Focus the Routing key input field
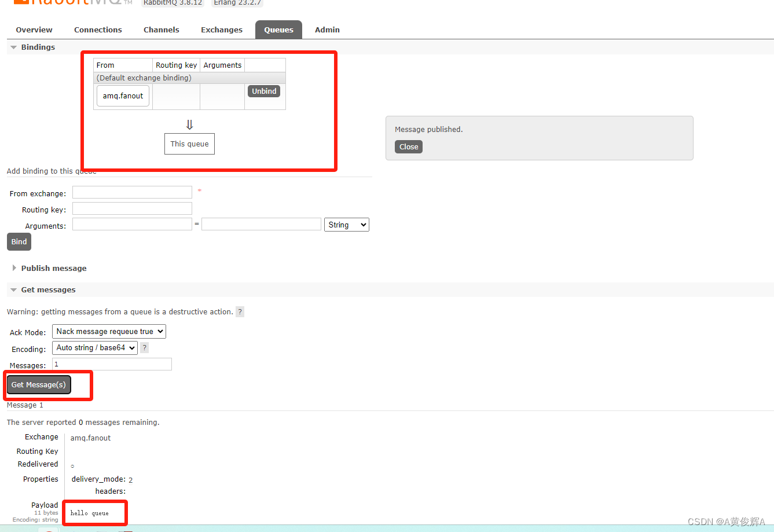Viewport: 774px width, 532px height. coord(132,208)
